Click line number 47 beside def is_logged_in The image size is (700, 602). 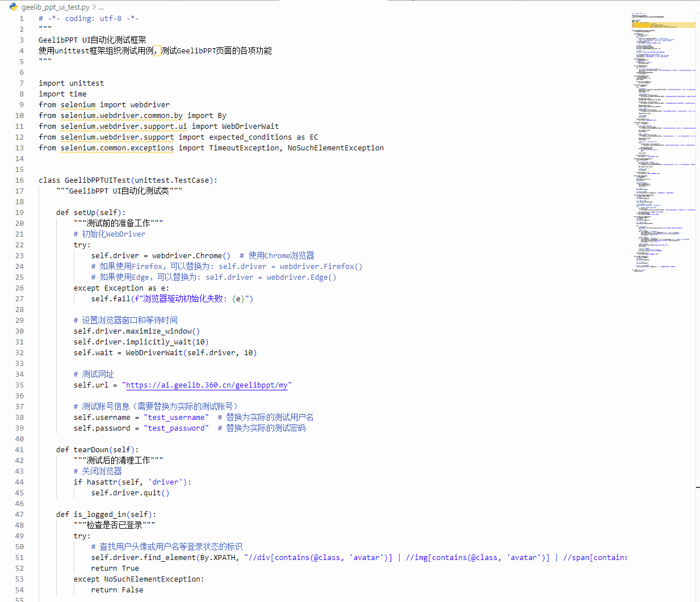pos(20,515)
